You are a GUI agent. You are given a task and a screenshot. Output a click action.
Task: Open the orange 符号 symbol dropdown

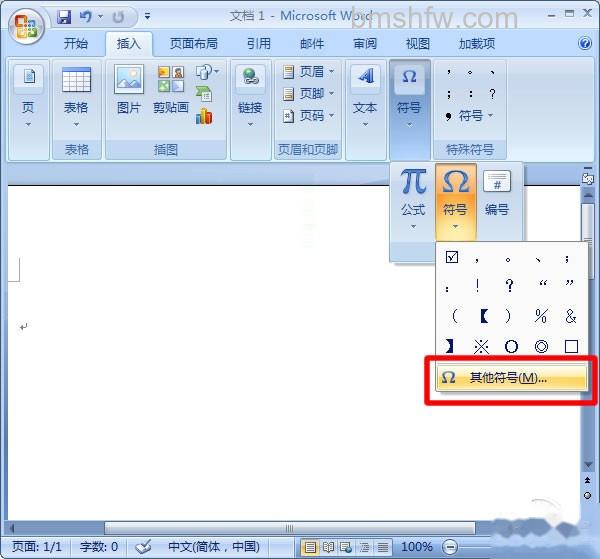[x=455, y=200]
